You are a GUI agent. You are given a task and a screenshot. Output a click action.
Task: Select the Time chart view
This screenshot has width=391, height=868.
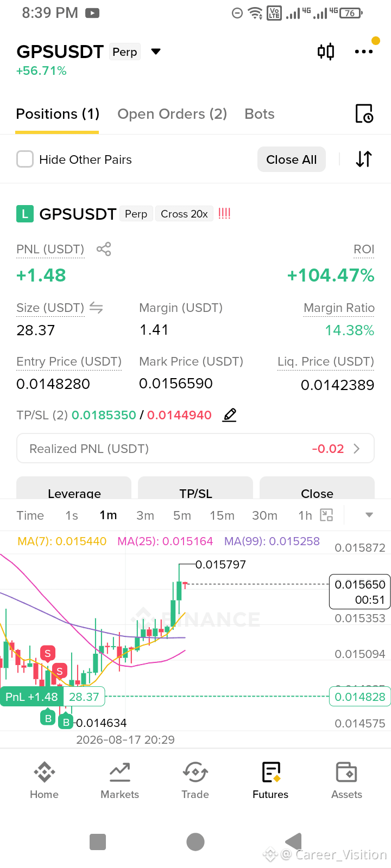tap(30, 515)
